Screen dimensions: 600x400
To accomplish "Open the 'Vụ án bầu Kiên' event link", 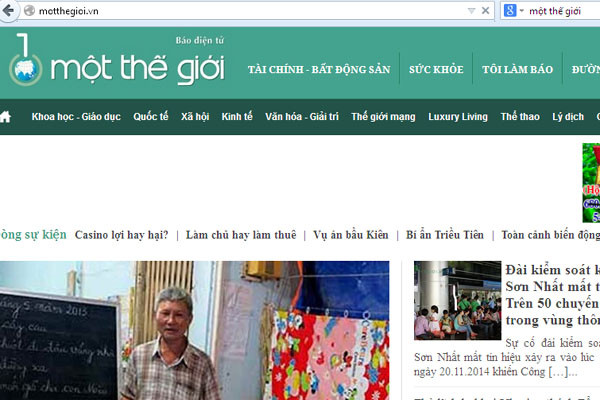I will (x=350, y=235).
